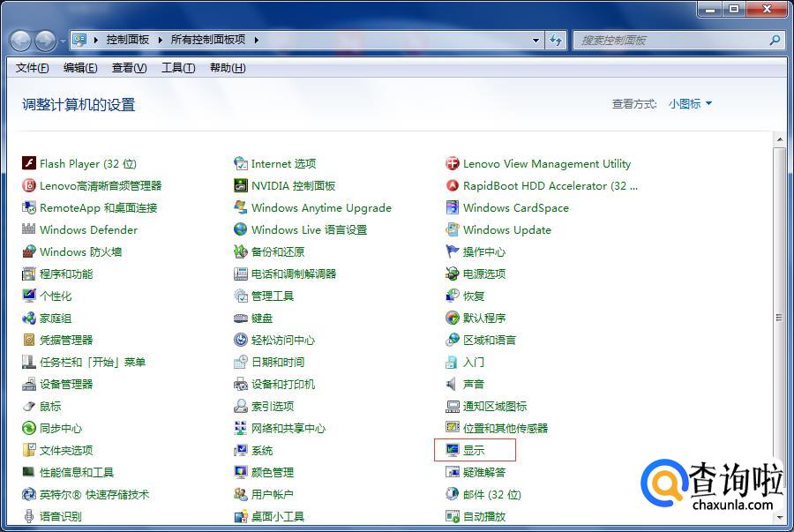Viewport: 794px width, 532px height.
Task: Open the 邮件 (32 位) link
Action: point(492,495)
